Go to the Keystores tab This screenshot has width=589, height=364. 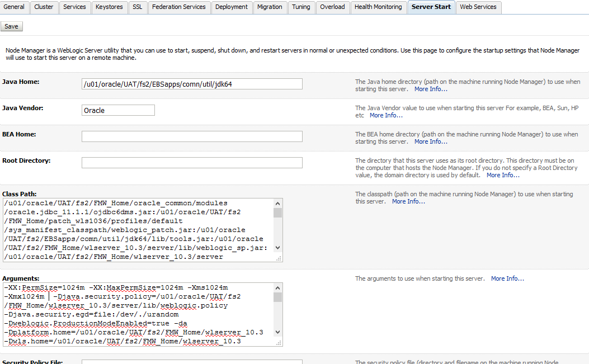109,7
